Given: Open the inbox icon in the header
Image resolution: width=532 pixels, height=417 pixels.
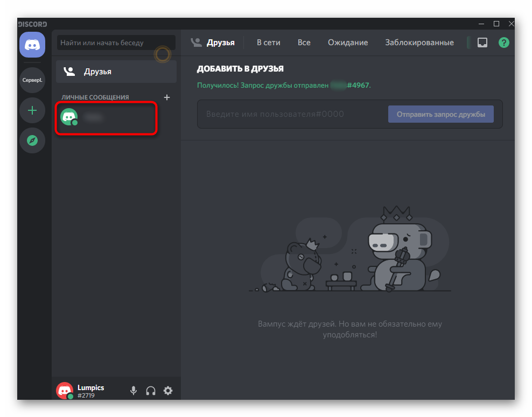Looking at the screenshot, I should 482,43.
